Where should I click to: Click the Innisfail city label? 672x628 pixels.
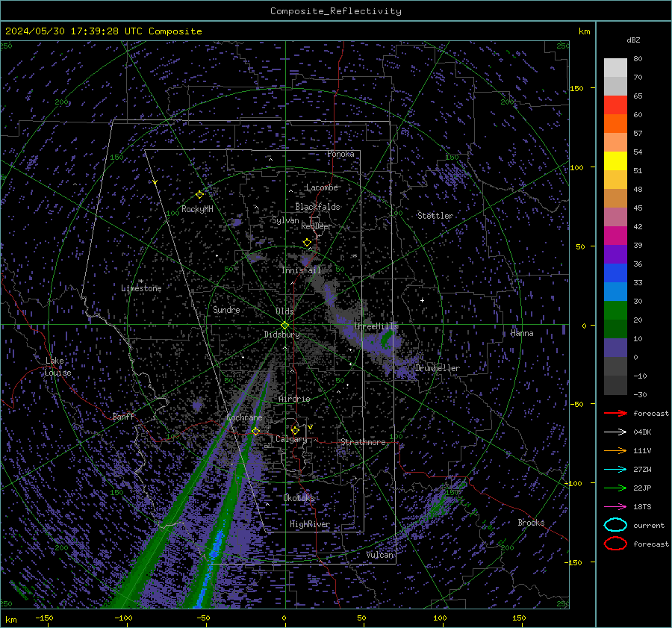pyautogui.click(x=301, y=270)
